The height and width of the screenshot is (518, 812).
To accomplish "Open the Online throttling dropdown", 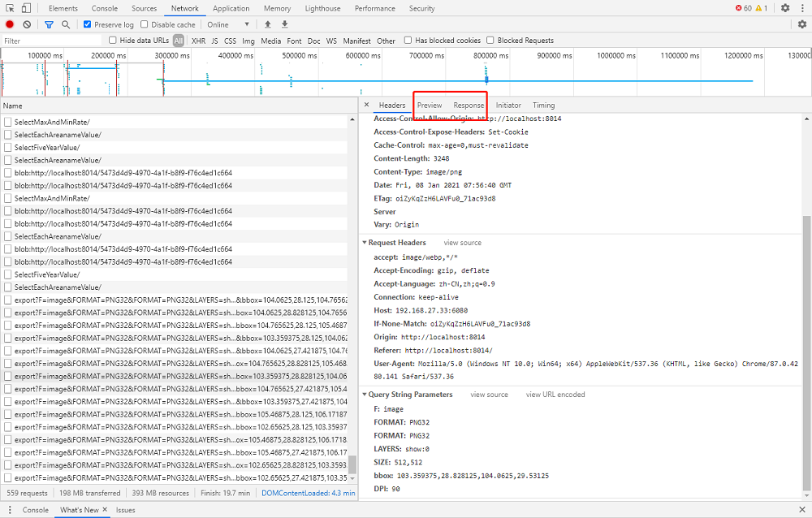I will tap(228, 24).
